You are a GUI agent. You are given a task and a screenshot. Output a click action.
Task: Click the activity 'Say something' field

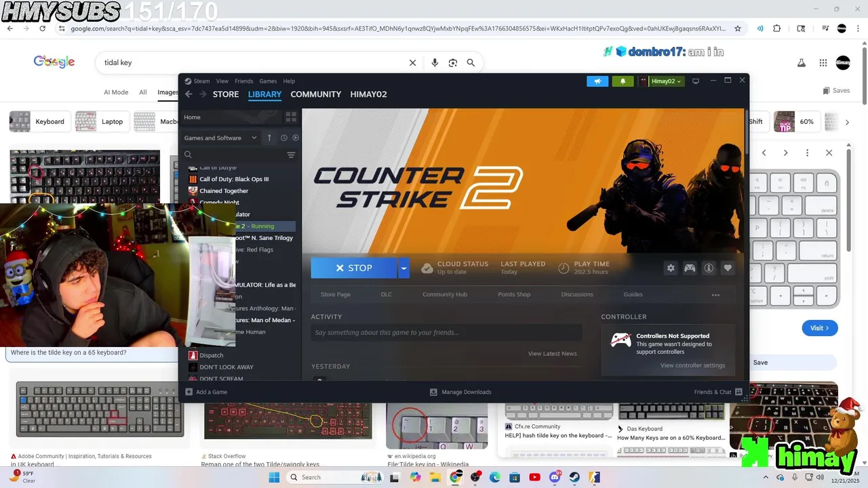[x=446, y=333]
